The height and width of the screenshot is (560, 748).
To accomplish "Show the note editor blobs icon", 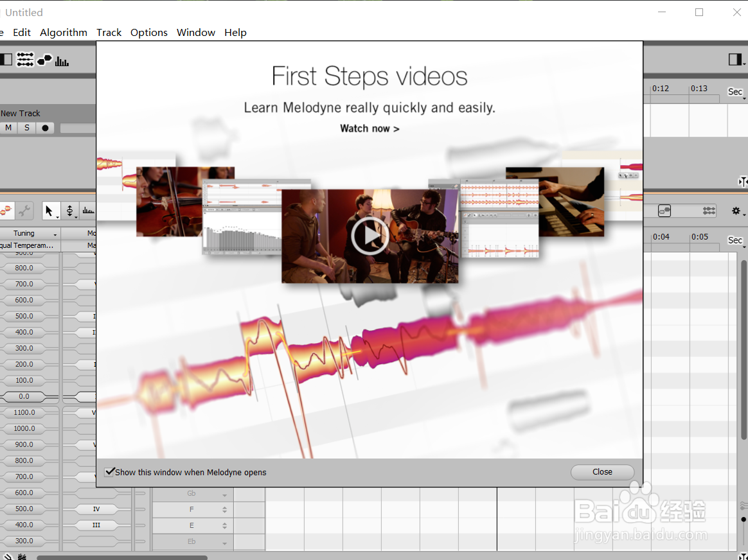I will tap(44, 60).
